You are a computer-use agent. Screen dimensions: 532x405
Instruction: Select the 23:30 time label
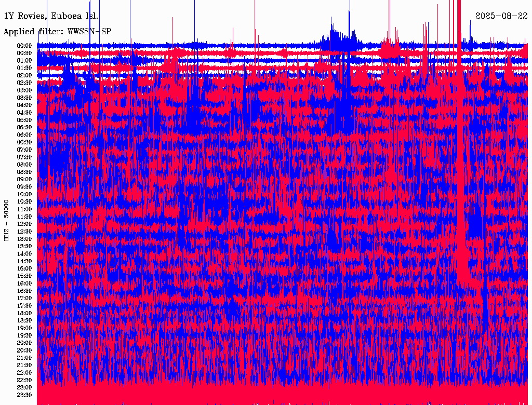coord(24,395)
